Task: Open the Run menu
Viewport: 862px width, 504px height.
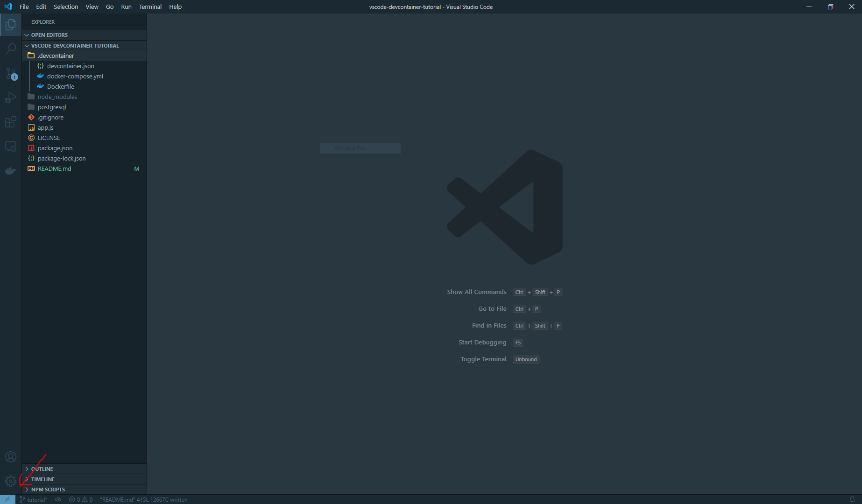Action: click(x=126, y=7)
